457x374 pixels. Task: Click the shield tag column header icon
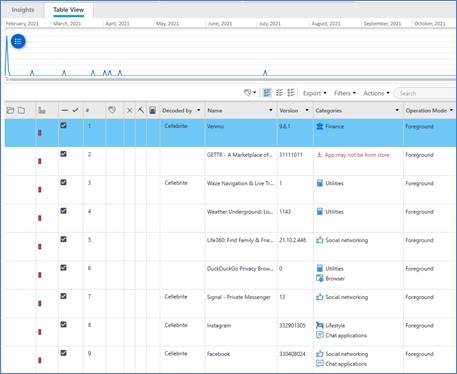[x=112, y=110]
